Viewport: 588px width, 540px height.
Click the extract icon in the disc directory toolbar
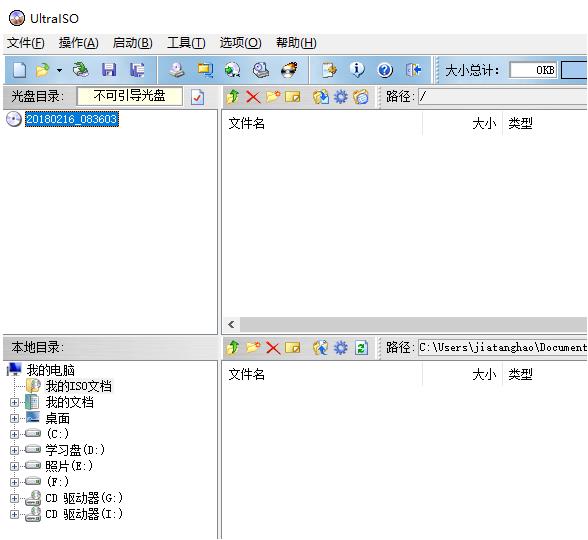[321, 97]
